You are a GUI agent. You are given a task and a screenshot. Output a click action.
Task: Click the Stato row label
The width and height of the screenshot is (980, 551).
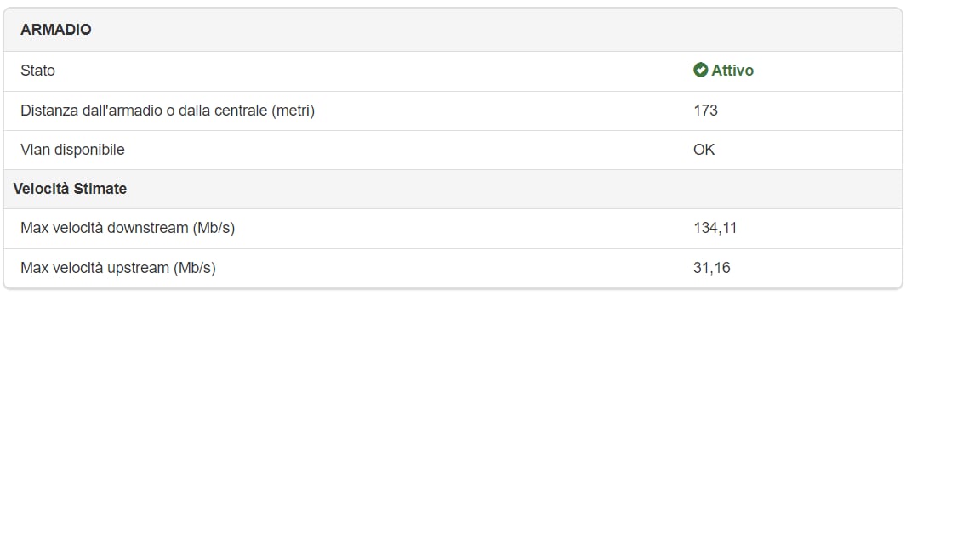point(38,71)
